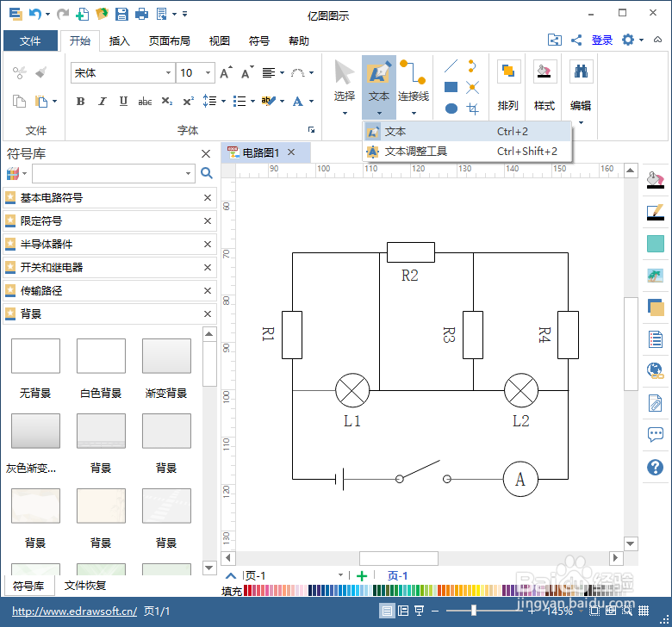
Task: Expand the Select (选择) tool dropdown arrow
Action: (345, 113)
